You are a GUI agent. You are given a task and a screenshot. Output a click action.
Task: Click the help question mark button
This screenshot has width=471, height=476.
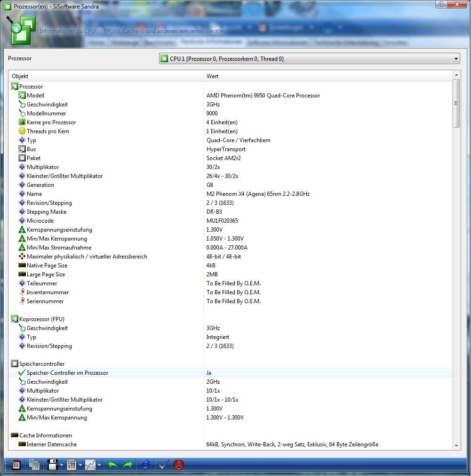pyautogui.click(x=441, y=4)
